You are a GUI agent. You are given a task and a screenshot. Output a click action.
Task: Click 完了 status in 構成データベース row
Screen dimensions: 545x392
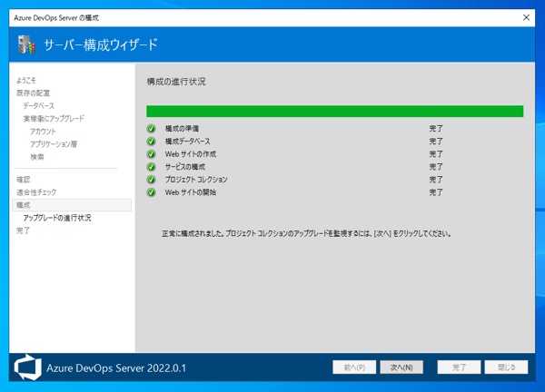436,142
